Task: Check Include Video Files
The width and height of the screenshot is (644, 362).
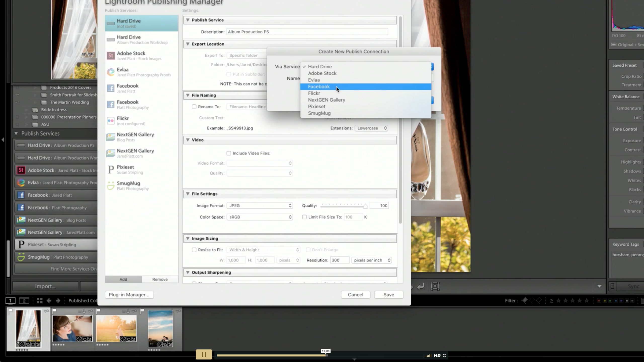Action: click(x=229, y=153)
